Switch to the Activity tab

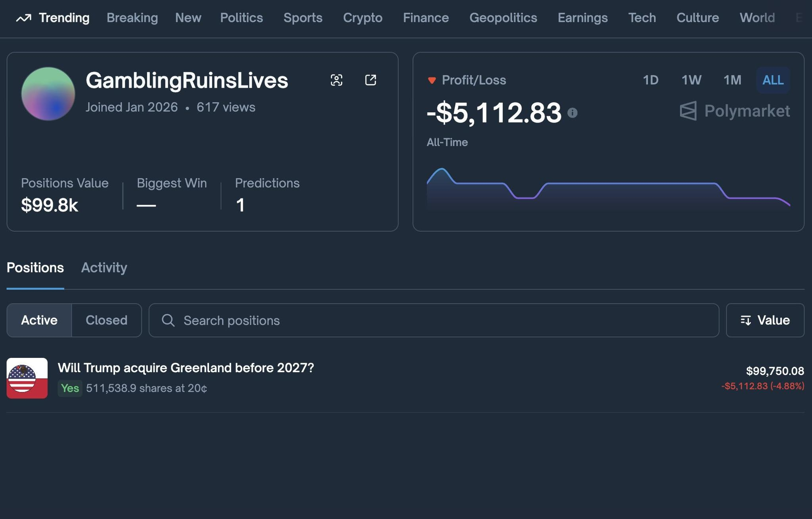[x=104, y=267]
